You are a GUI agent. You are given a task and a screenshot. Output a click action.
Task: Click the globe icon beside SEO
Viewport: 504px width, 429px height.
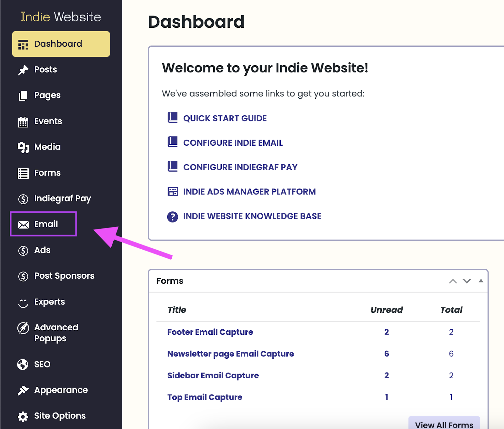23,364
